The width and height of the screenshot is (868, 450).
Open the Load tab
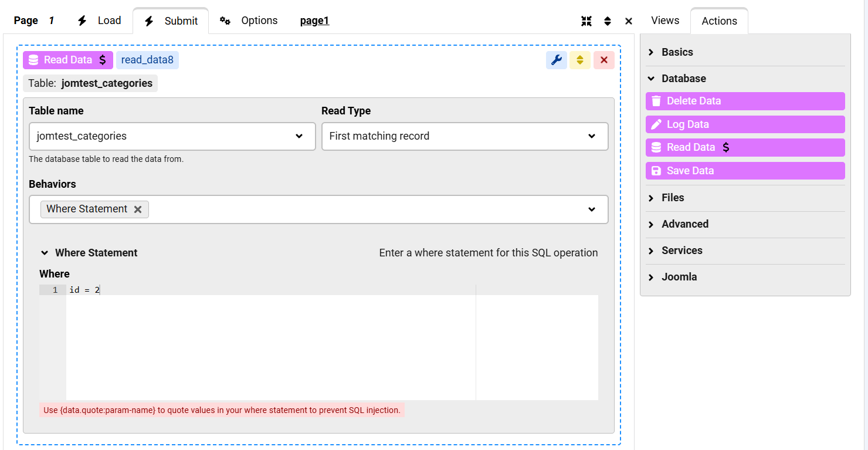click(99, 21)
